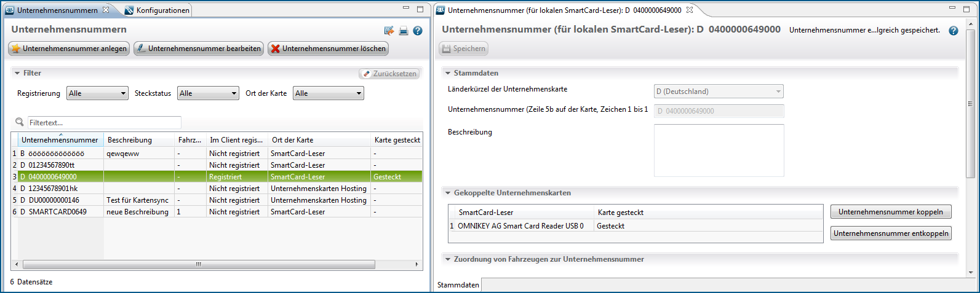
Task: Select the Stammdaten tab at bottom
Action: (x=458, y=285)
